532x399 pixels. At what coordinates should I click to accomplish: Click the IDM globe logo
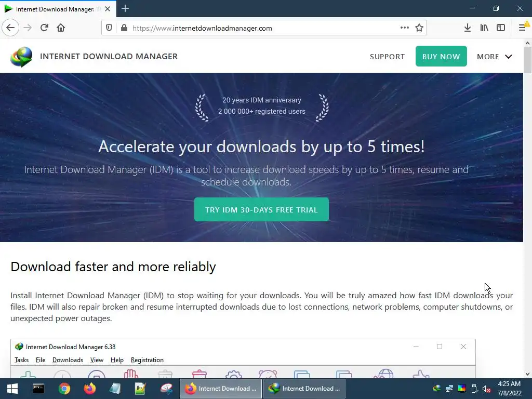[21, 57]
